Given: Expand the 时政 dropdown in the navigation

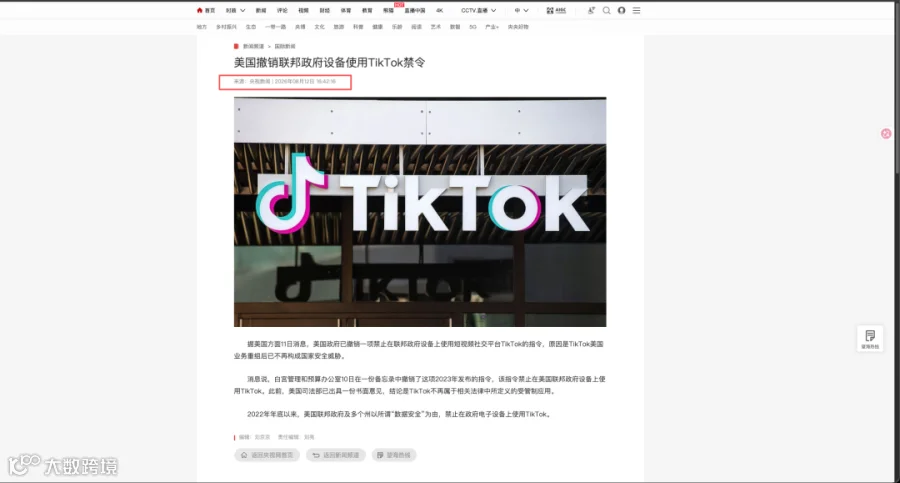Looking at the screenshot, I should point(235,10).
